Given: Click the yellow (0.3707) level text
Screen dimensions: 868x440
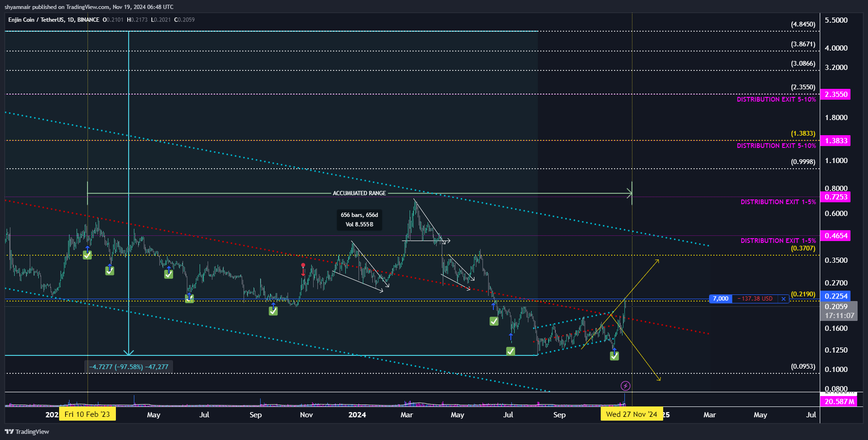Looking at the screenshot, I should point(803,249).
